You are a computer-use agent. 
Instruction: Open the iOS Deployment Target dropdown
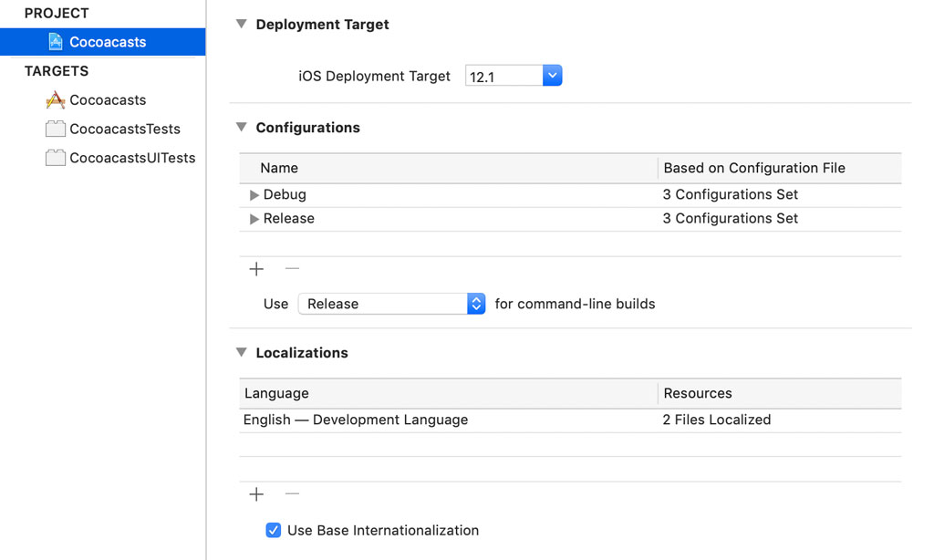(x=552, y=76)
